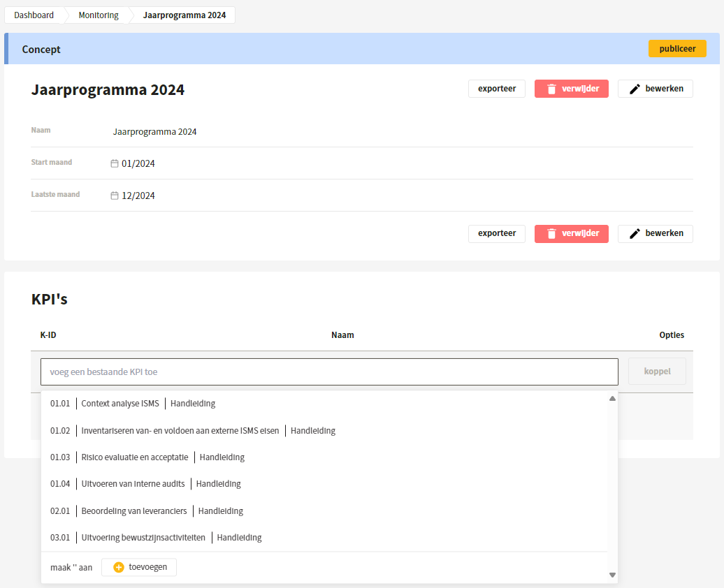The height and width of the screenshot is (588, 724).
Task: Click the upper exporteer button
Action: (x=497, y=89)
